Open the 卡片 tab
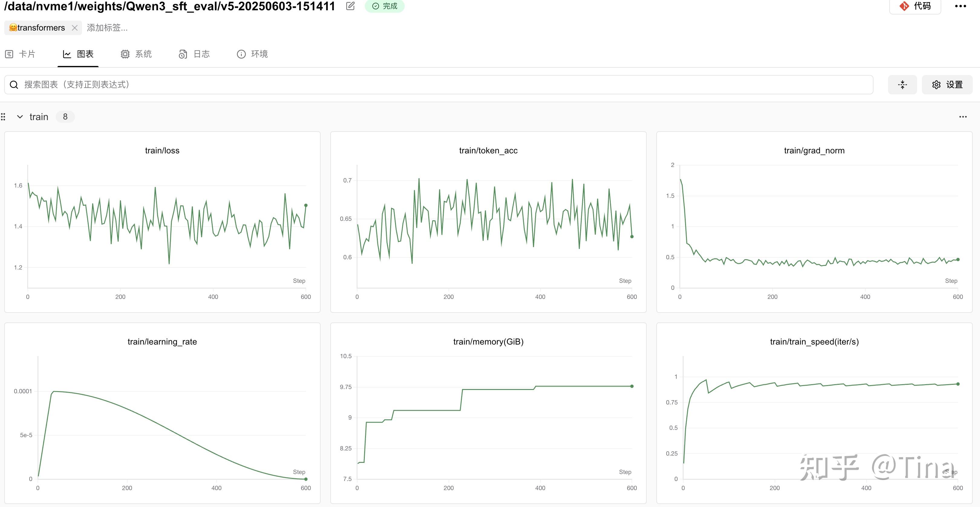This screenshot has width=980, height=507. [x=21, y=54]
